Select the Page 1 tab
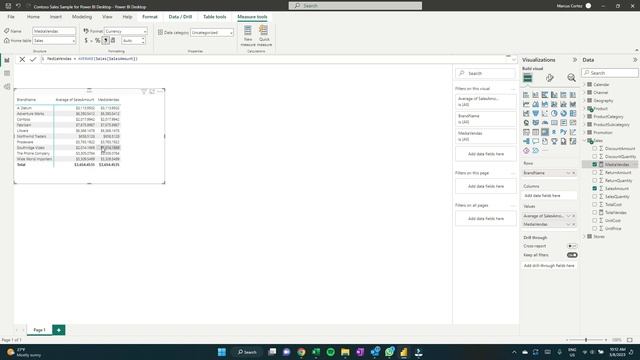 click(39, 330)
